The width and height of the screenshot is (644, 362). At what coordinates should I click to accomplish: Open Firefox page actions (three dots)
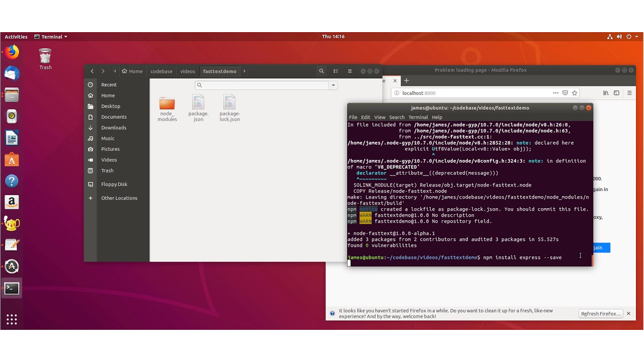pos(555,93)
